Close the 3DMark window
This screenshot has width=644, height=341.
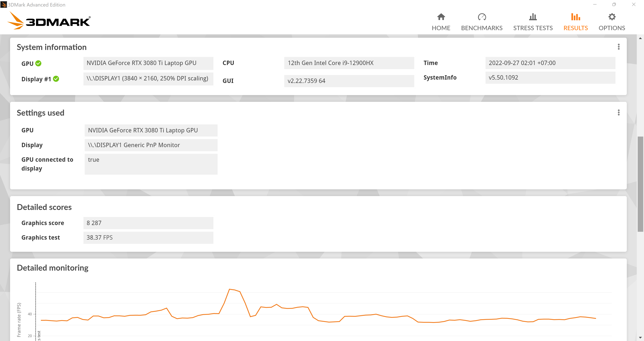[x=634, y=5]
